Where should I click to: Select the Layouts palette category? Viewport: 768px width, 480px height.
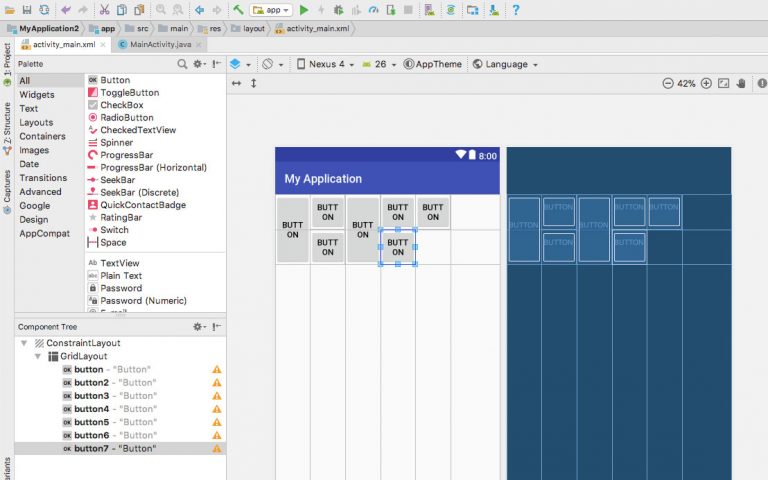36,122
